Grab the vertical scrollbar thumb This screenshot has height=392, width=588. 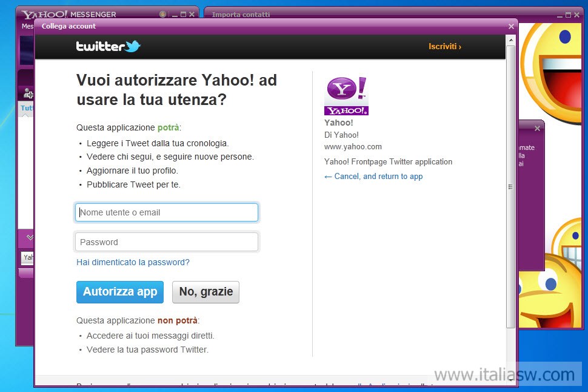[510, 187]
